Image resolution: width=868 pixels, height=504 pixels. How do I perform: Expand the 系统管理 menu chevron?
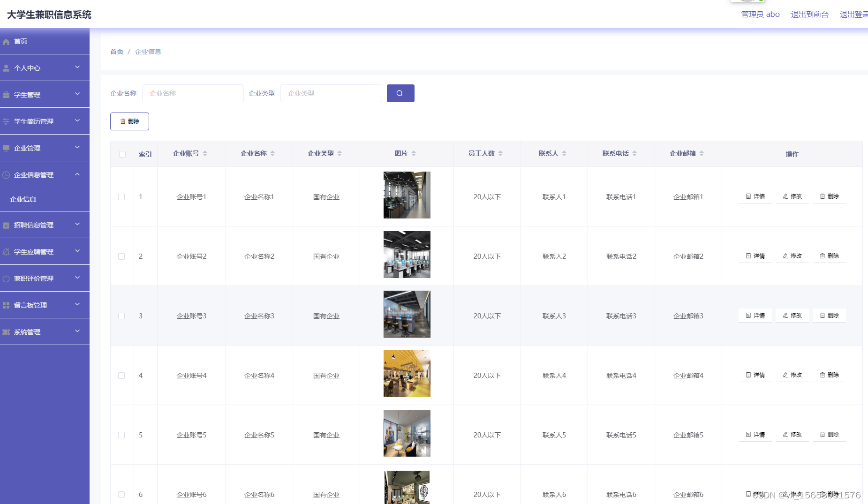coord(77,331)
